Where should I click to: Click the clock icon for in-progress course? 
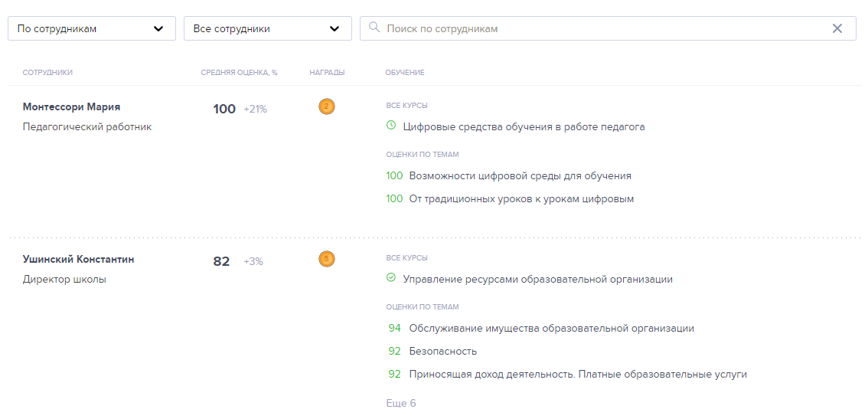pyautogui.click(x=391, y=126)
